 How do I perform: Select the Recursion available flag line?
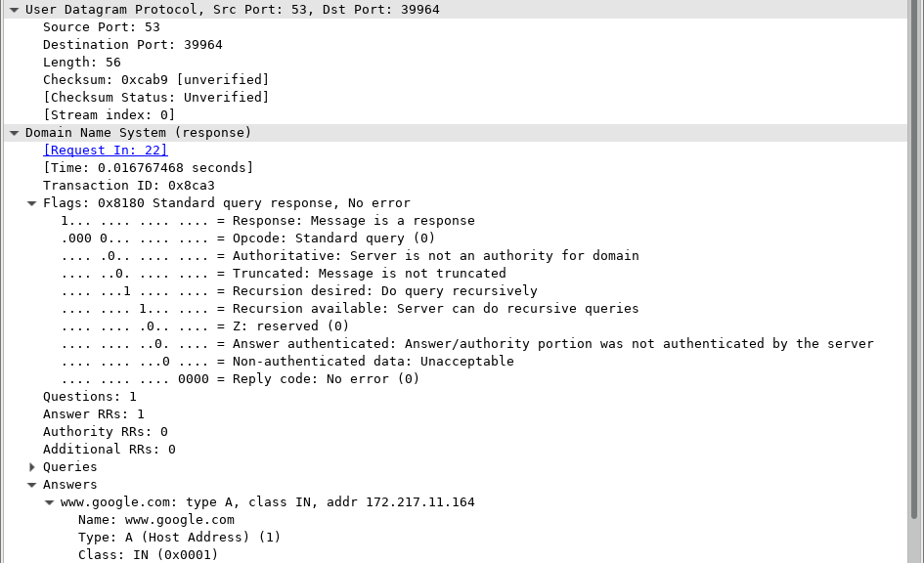point(350,309)
